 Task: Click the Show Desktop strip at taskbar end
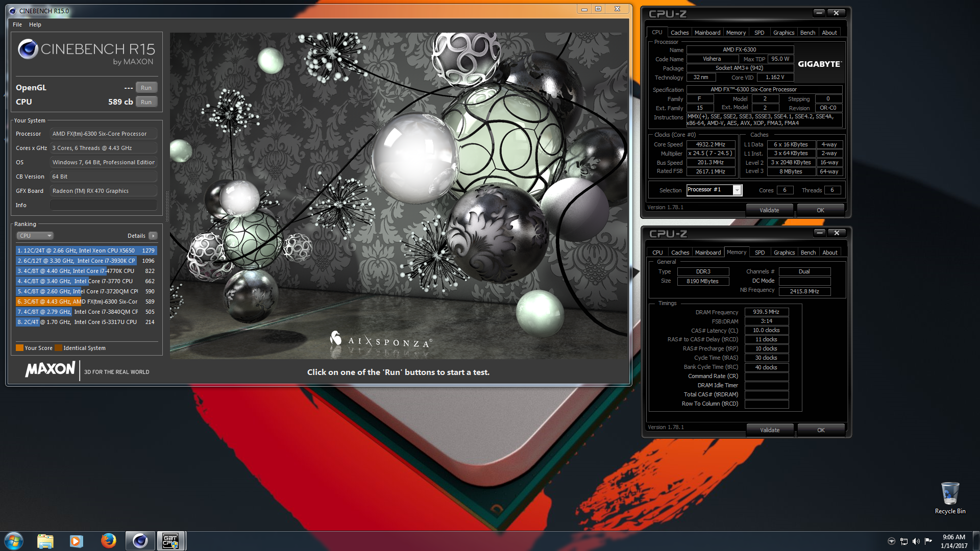[x=976, y=541]
